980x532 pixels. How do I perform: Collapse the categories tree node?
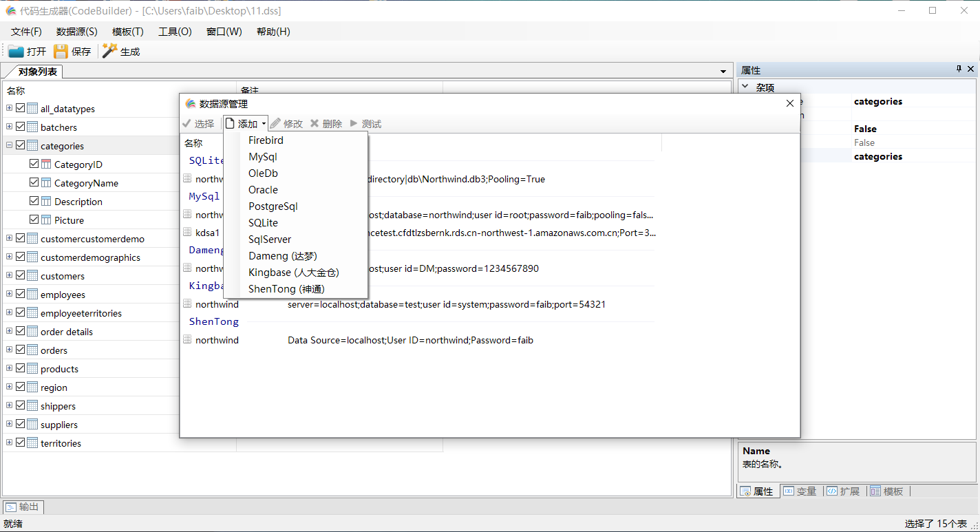10,145
